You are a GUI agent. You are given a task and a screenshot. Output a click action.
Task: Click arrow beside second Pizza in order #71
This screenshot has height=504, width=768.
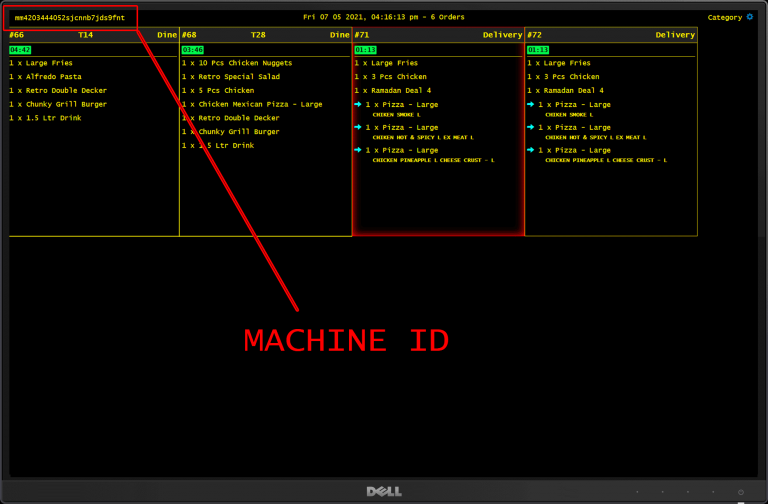click(359, 127)
